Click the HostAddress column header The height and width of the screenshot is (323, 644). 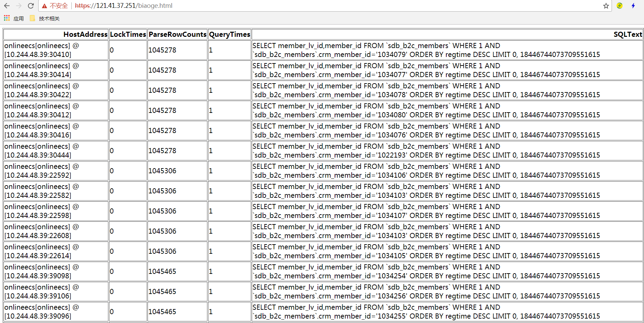[56, 34]
